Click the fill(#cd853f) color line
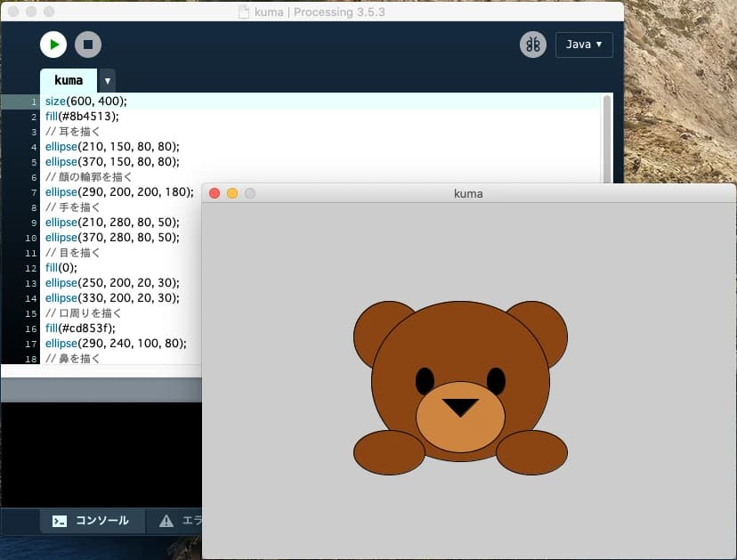737x560 pixels. coord(89,328)
